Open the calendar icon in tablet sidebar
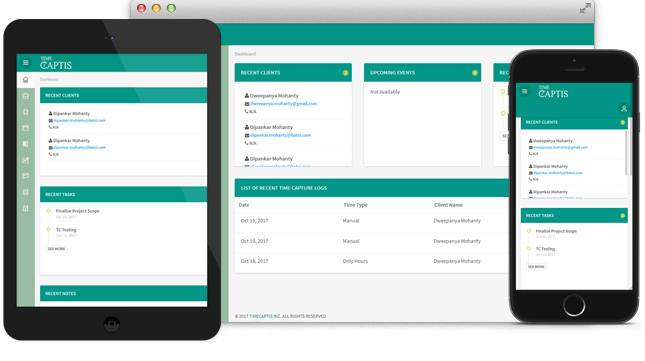Viewport: 645px width, 361px height. pyautogui.click(x=26, y=128)
